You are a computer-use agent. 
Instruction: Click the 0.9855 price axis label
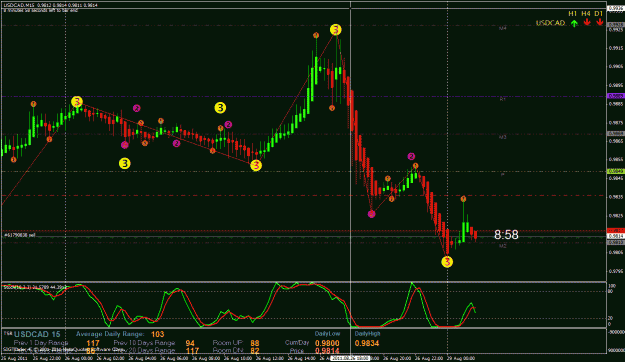tap(616, 159)
